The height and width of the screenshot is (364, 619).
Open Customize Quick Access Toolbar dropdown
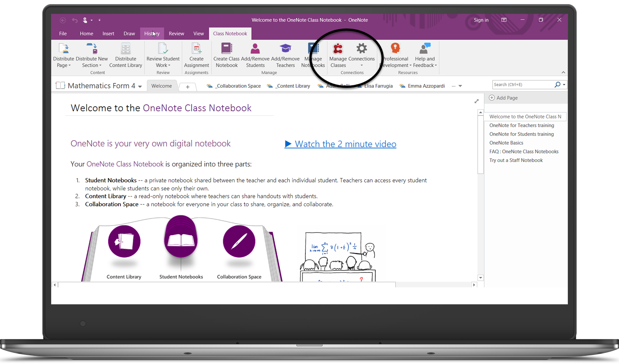coord(99,20)
